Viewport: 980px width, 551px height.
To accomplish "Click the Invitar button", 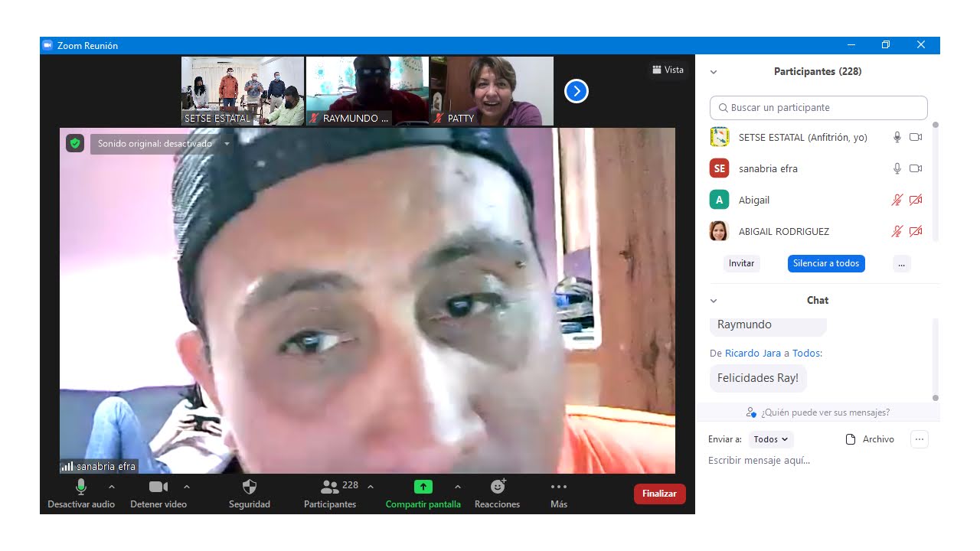I will point(741,263).
